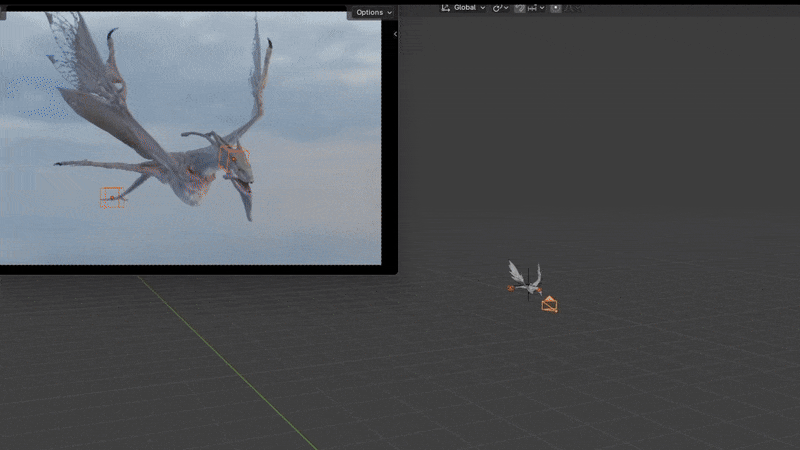Viewport: 800px width, 450px height.
Task: Open the transform pivot point dropdown
Action: point(500,8)
